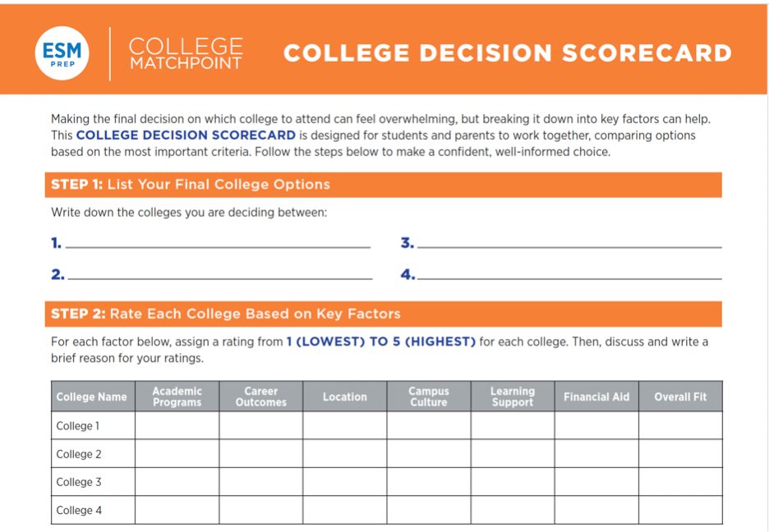Click the first college option blank line
769x532 pixels.
218,242
